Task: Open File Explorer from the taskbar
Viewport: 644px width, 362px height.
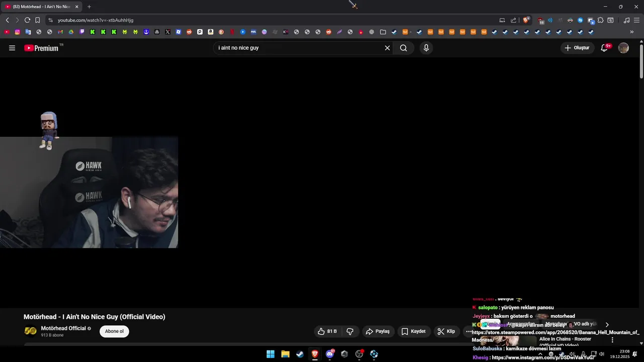Action: [285, 354]
